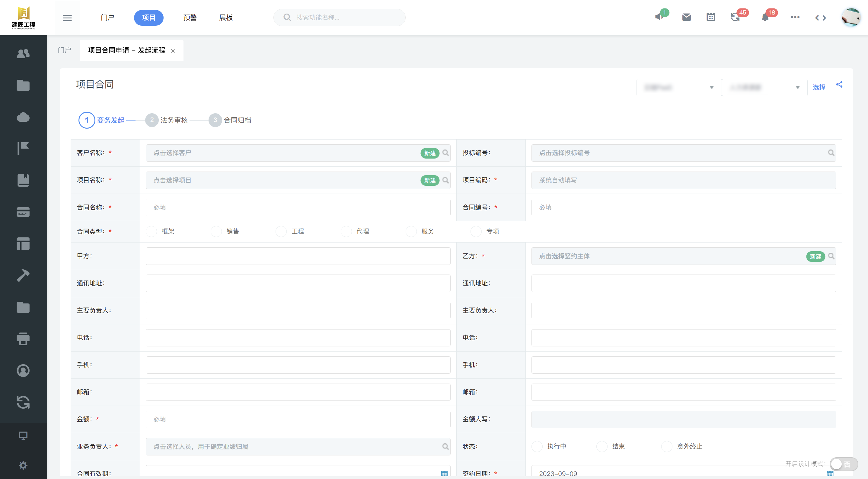Choose the 执行中 status radio
Viewport: 868px width, 479px height.
(x=537, y=446)
